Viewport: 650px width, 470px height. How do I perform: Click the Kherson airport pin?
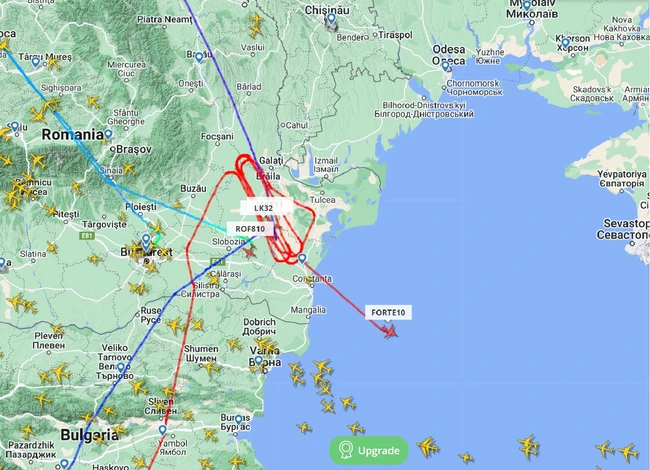[x=565, y=43]
